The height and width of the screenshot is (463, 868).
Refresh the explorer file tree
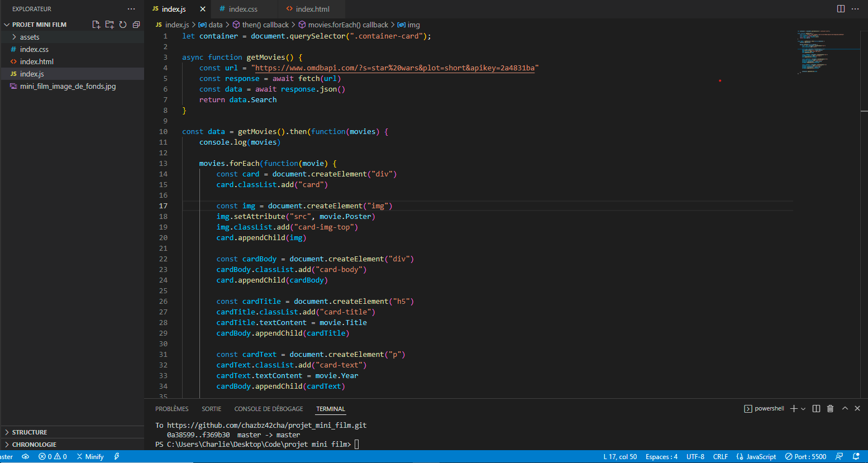[x=123, y=25]
